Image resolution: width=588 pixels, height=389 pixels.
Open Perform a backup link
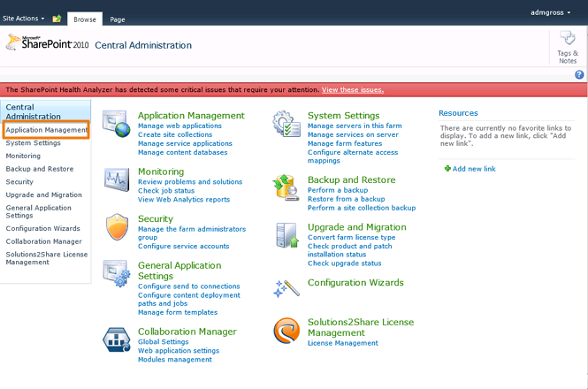coord(338,190)
